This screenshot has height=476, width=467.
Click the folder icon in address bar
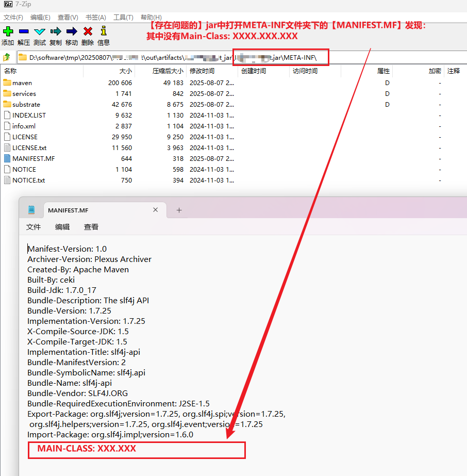coord(22,57)
